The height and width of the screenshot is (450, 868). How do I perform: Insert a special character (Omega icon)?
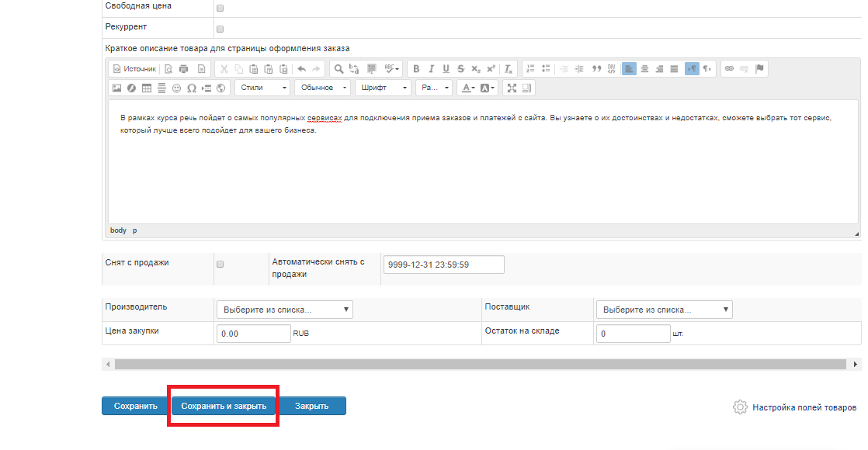(x=191, y=88)
